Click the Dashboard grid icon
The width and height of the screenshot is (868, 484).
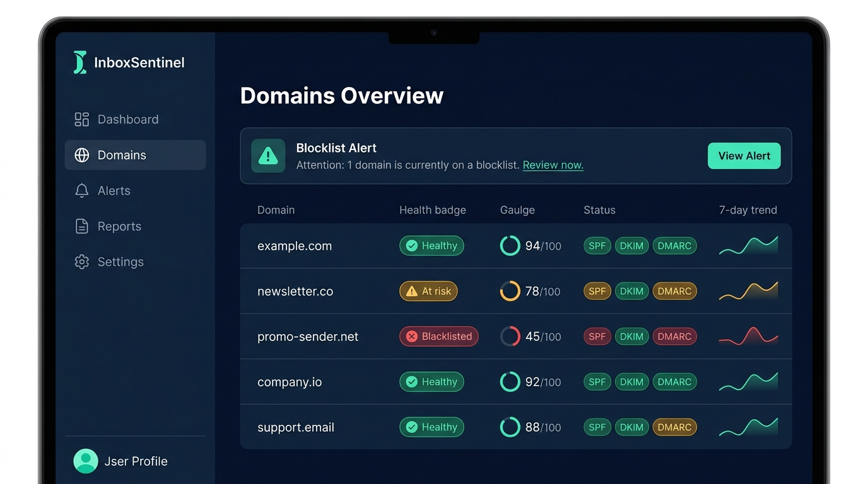click(82, 119)
